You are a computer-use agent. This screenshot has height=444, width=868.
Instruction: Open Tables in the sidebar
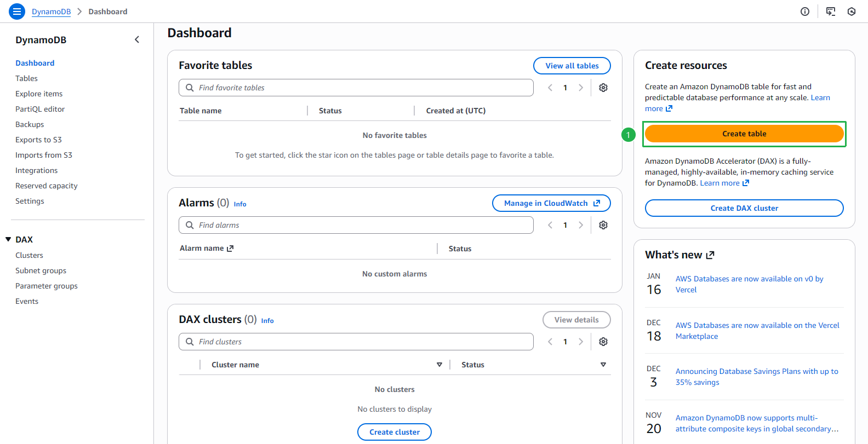click(26, 78)
